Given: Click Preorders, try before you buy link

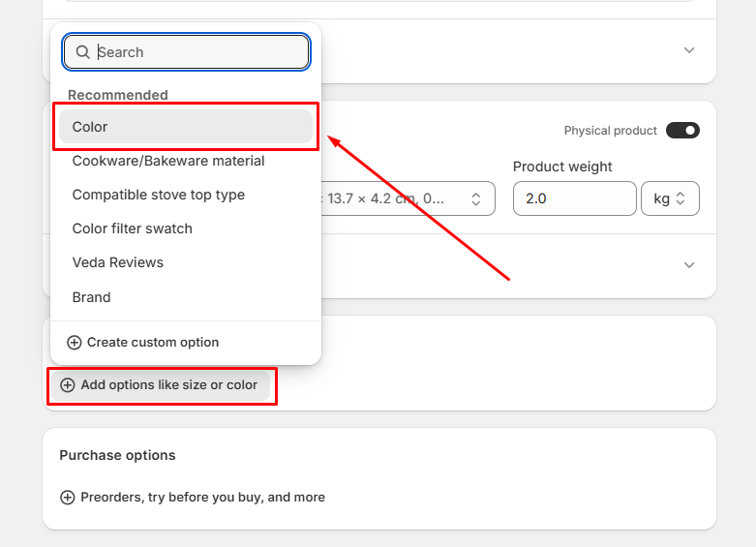Looking at the screenshot, I should pos(202,497).
